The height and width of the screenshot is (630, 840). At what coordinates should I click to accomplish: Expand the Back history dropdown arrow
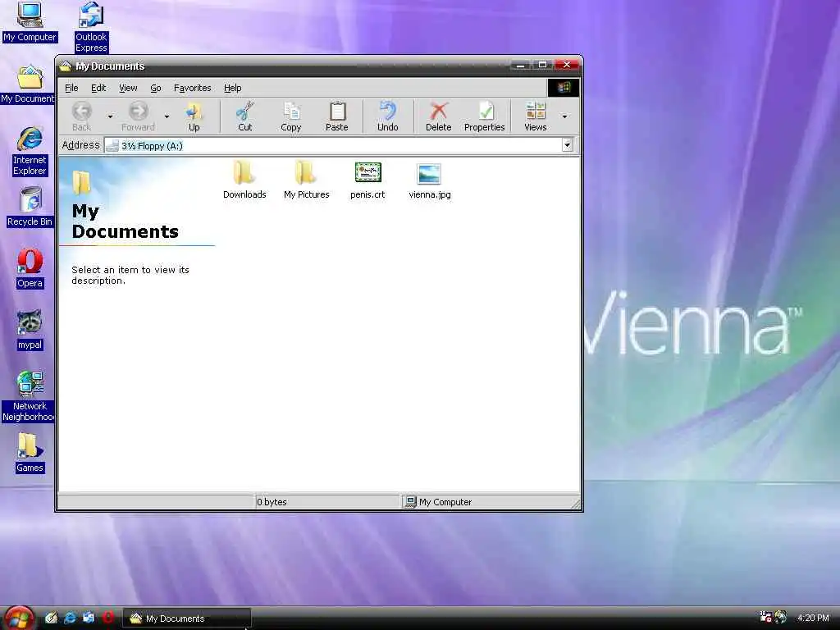coord(111,116)
